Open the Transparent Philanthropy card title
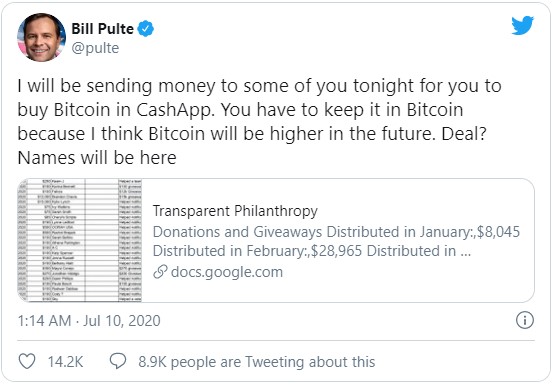This screenshot has width=553, height=385. (235, 211)
